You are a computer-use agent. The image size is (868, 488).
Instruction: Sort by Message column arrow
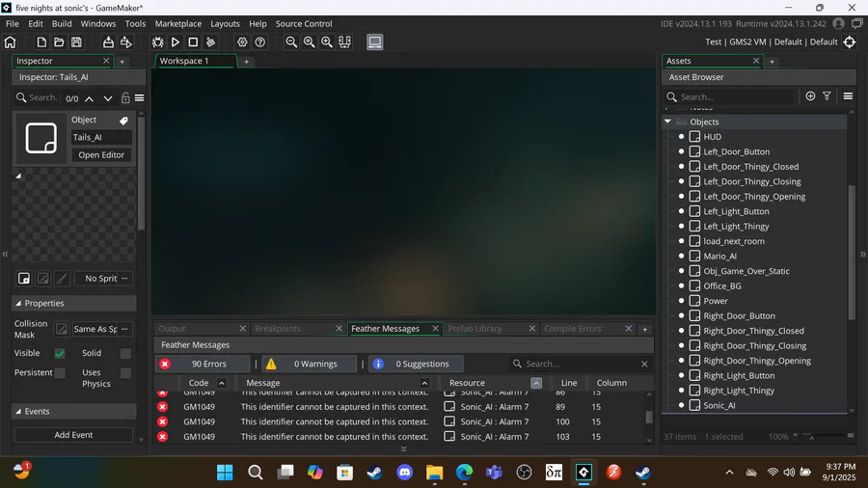pos(424,383)
